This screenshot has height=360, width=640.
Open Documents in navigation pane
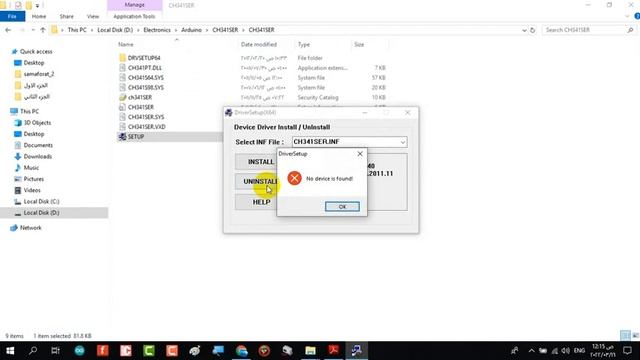click(38, 145)
